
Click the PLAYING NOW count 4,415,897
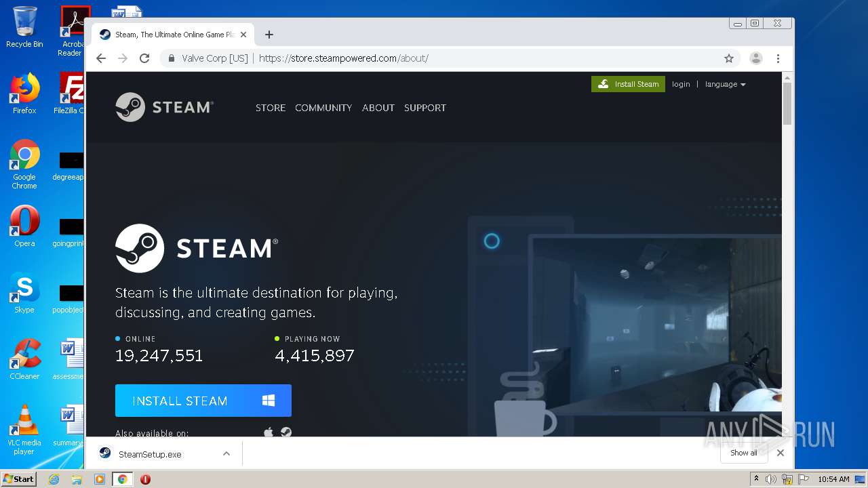coord(315,355)
